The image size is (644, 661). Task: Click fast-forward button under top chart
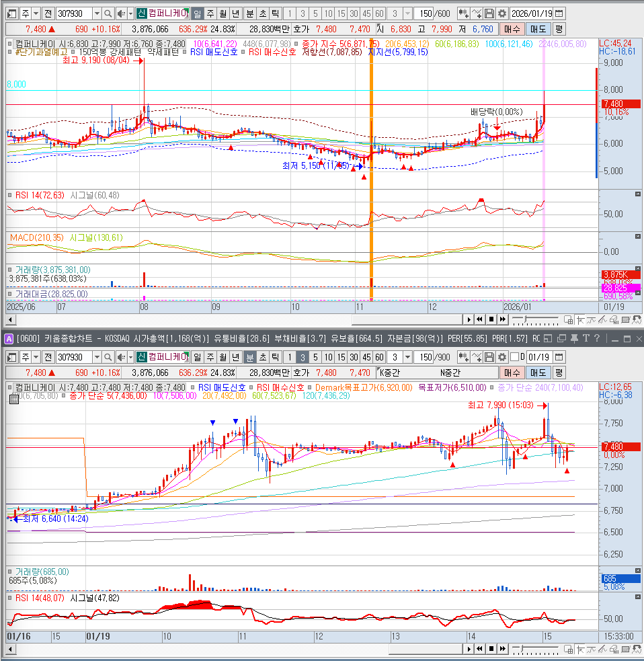click(x=502, y=319)
